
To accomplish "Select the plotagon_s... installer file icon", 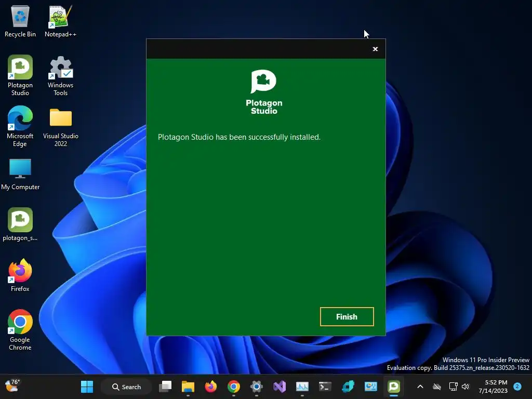I will (20, 224).
